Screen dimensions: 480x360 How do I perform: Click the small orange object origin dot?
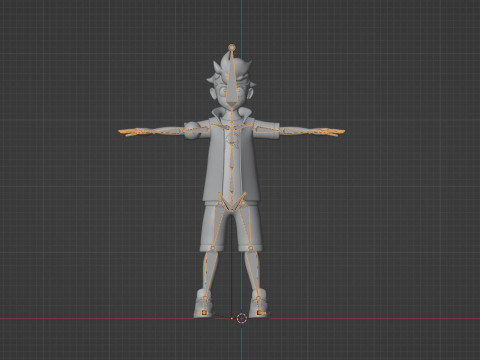pyautogui.click(x=232, y=318)
